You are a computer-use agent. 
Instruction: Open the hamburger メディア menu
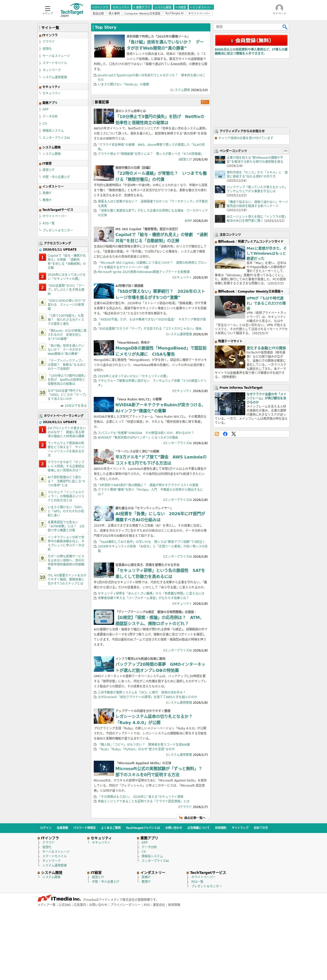click(48, 9)
